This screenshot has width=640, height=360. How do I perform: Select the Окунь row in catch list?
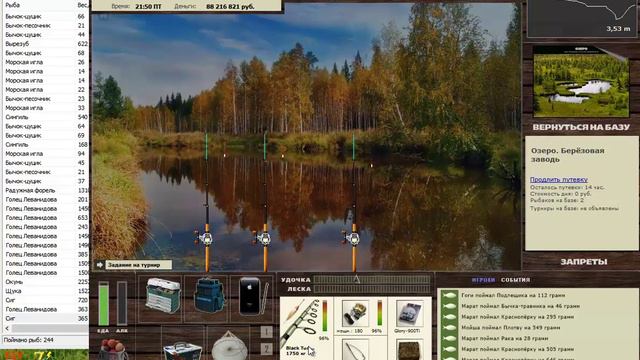point(46,282)
